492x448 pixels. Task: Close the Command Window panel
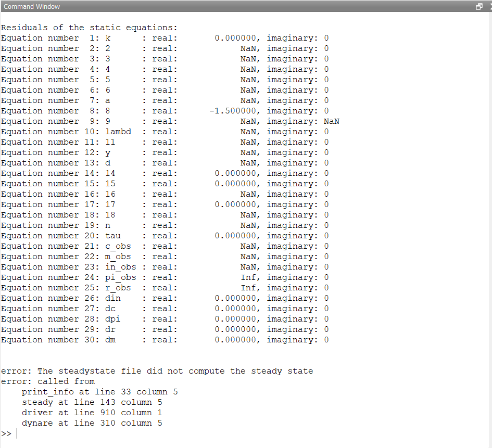(x=490, y=7)
